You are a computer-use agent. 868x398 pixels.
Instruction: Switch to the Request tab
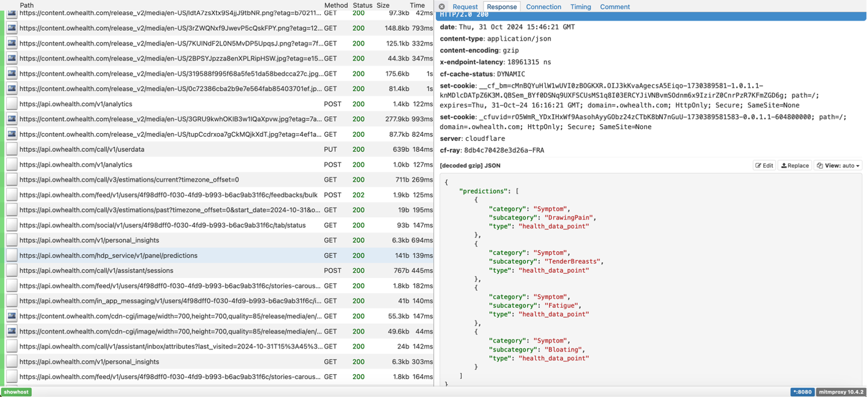[465, 7]
